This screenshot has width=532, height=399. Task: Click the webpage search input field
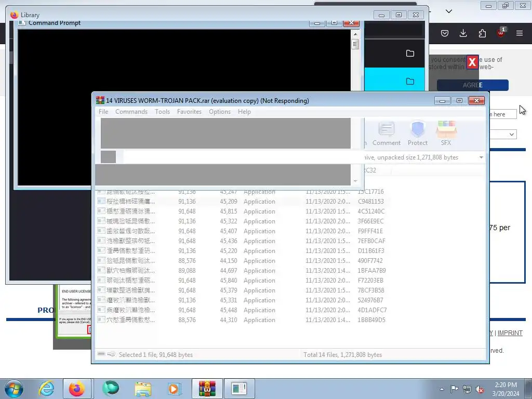click(503, 114)
